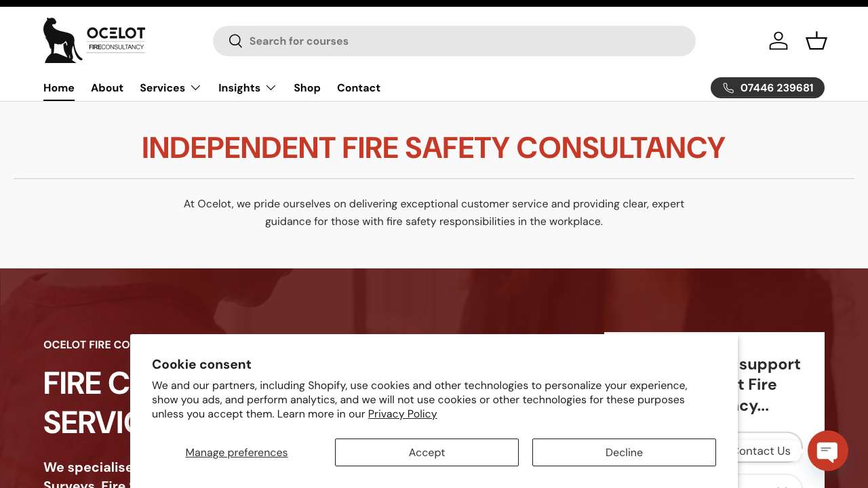Decline the cookie consent

click(x=624, y=452)
